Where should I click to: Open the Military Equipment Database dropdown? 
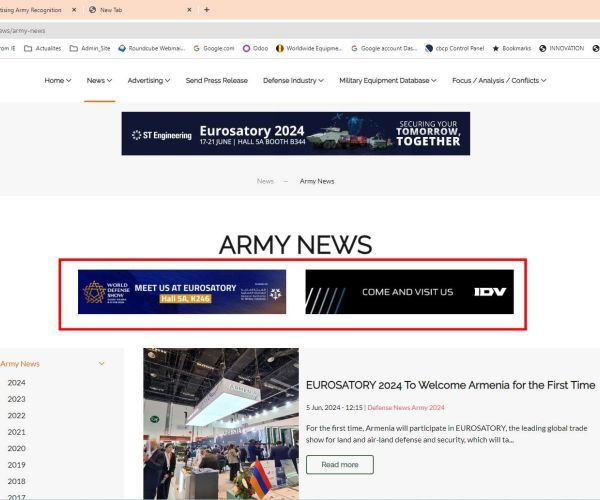(x=387, y=81)
